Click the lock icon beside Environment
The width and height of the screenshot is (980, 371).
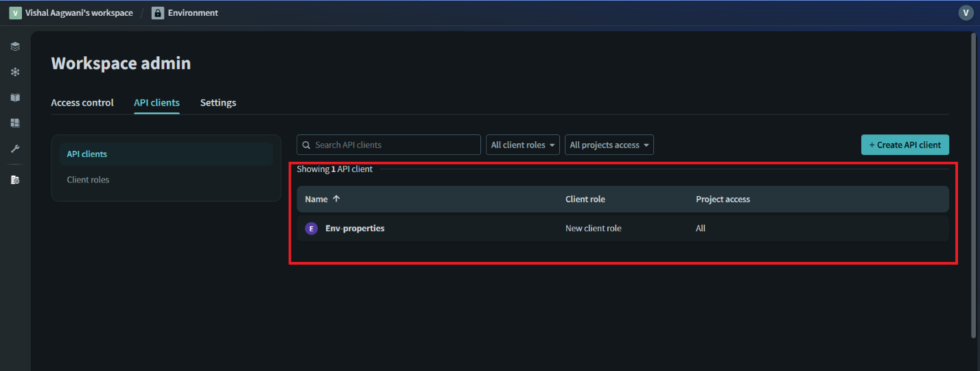click(x=158, y=13)
